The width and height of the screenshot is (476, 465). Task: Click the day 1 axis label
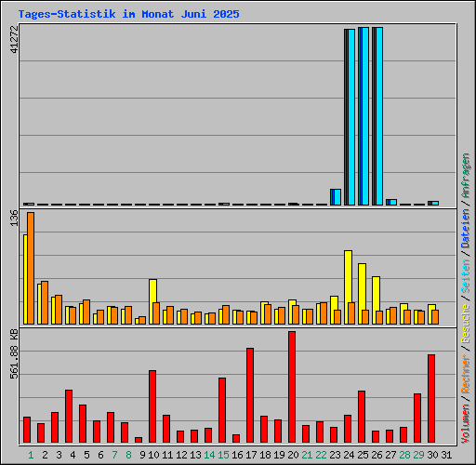[31, 455]
